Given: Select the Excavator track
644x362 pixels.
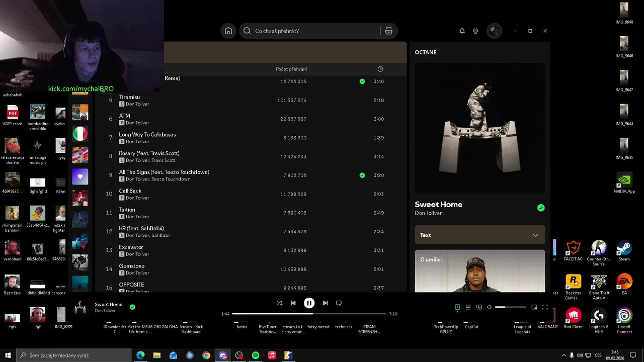Looking at the screenshot, I should coord(251,250).
